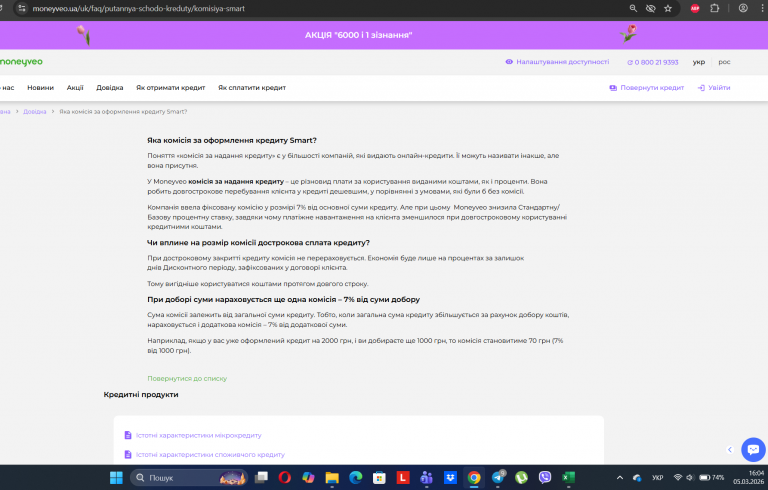Click the Кредитні продукти heading
This screenshot has height=490, width=768.
coord(141,394)
